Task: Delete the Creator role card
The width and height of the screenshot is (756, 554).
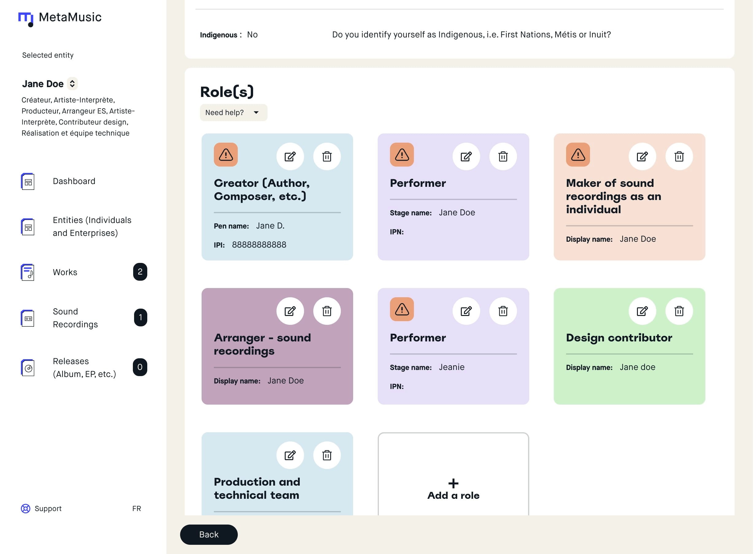Action: (x=327, y=157)
